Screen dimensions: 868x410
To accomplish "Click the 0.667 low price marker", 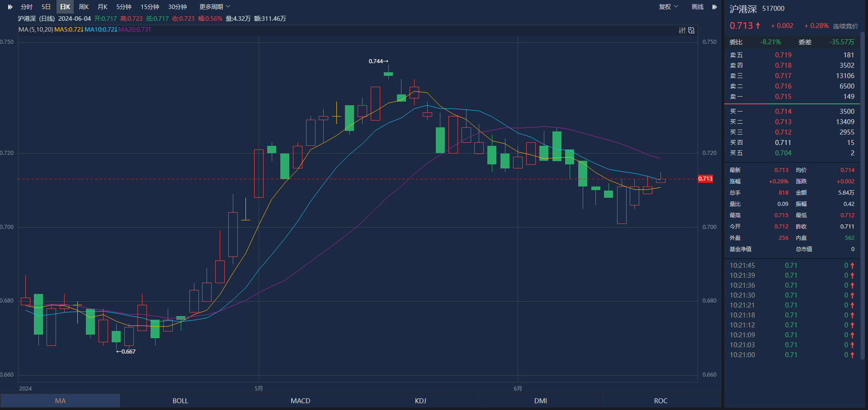I will [126, 351].
